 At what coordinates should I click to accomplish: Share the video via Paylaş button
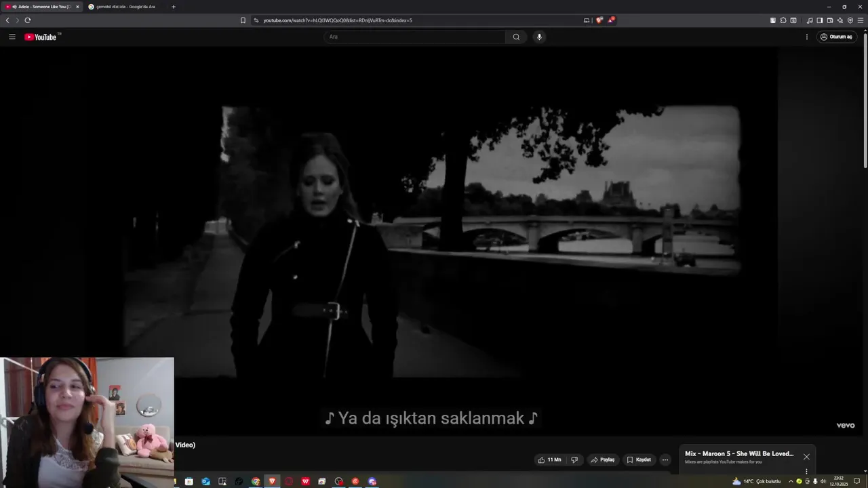click(x=603, y=460)
